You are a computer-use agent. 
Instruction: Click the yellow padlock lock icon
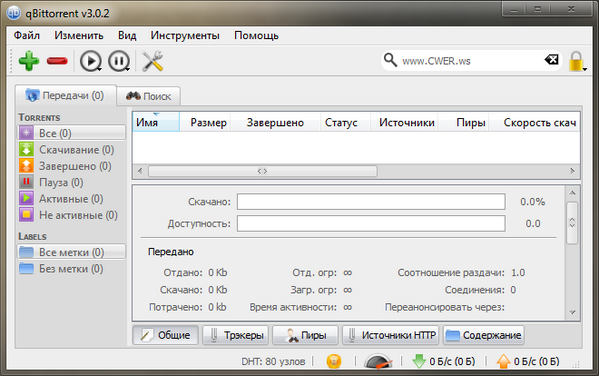[576, 61]
